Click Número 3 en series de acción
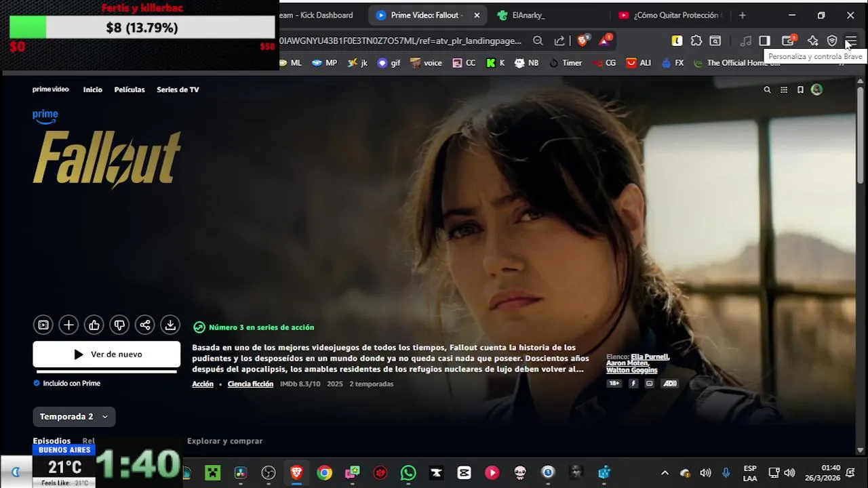 (x=261, y=327)
